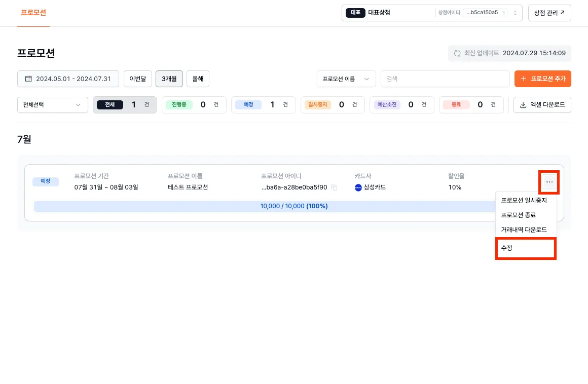Click the refresh icon next to 최신 업데이트
Image resolution: width=588 pixels, height=384 pixels.
(x=457, y=53)
